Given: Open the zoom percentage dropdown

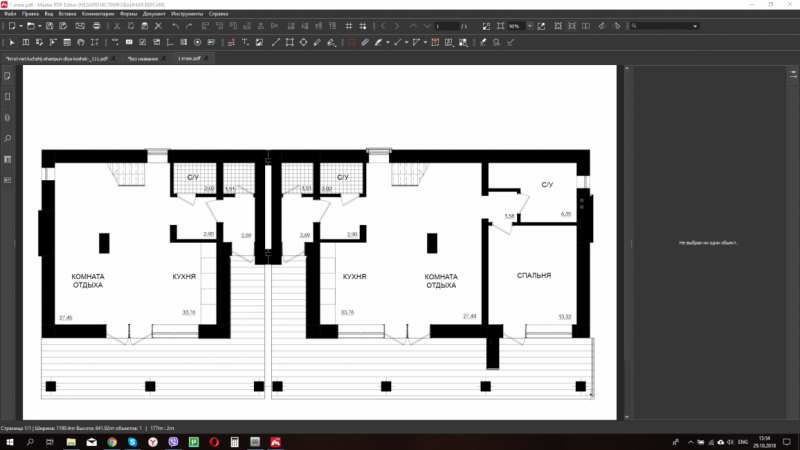Looking at the screenshot, I should click(530, 26).
